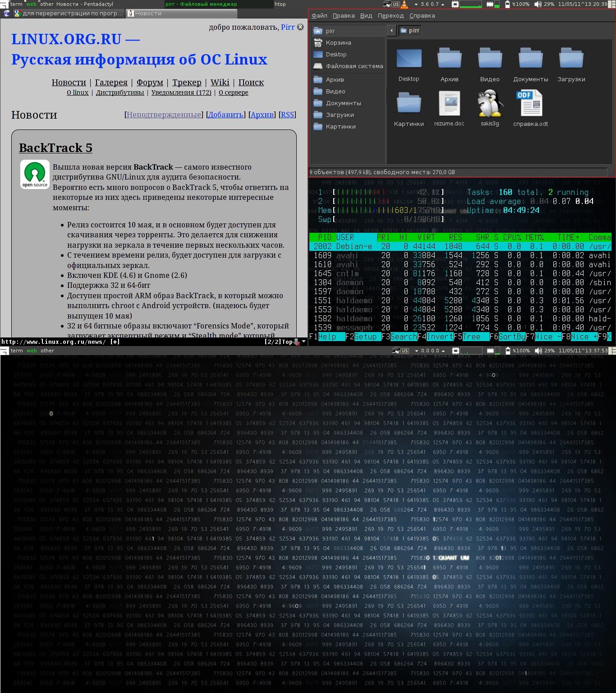Click the security icon in the browser status line
The image size is (616, 693).
[297, 342]
